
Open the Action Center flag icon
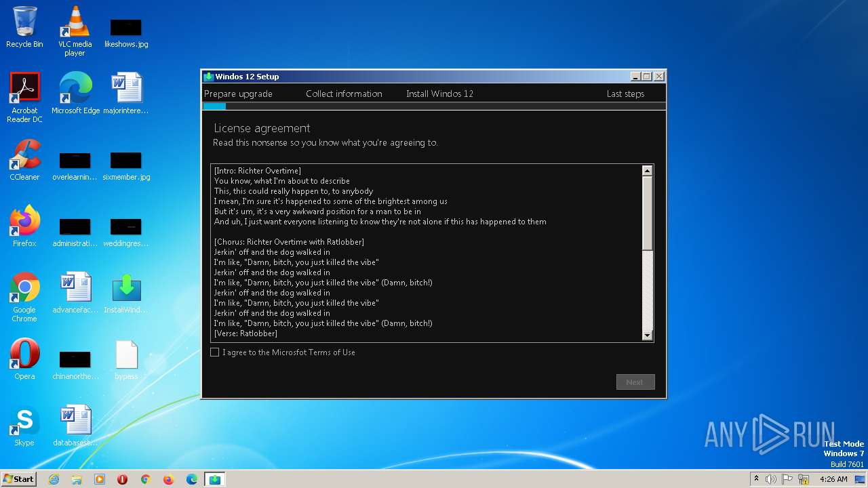(787, 479)
